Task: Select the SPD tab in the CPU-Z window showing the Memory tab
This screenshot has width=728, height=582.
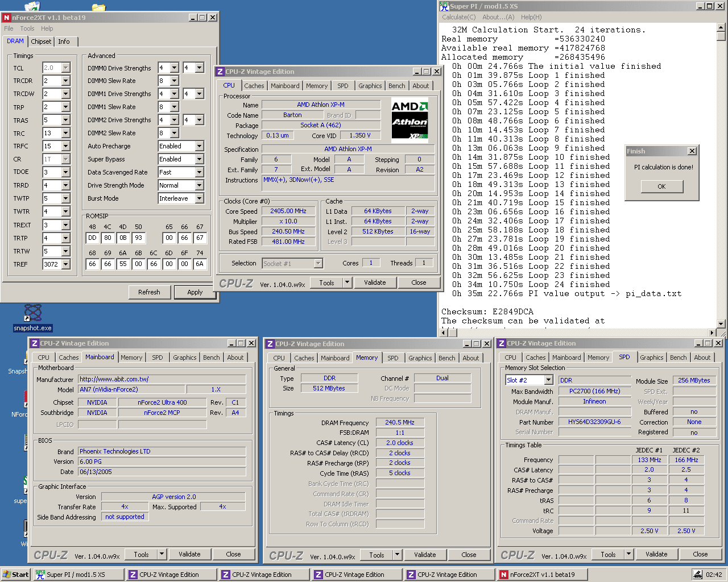Action: click(x=393, y=358)
